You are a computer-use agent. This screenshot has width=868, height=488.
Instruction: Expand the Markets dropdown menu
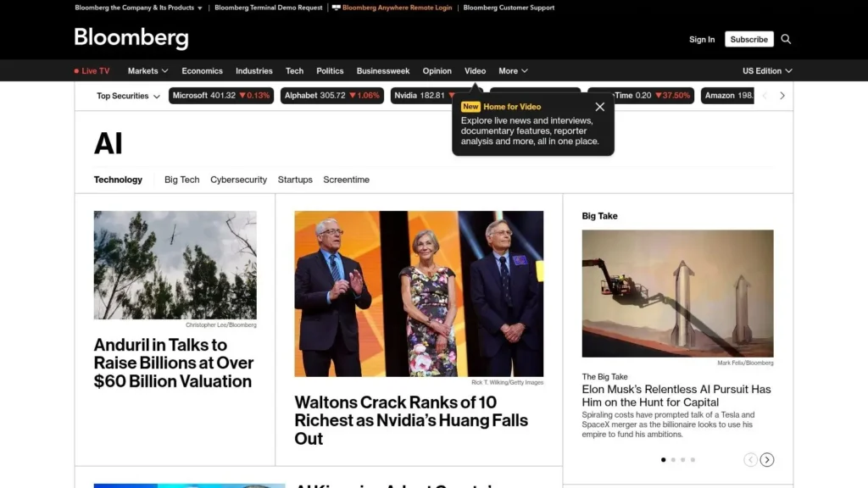pos(147,70)
